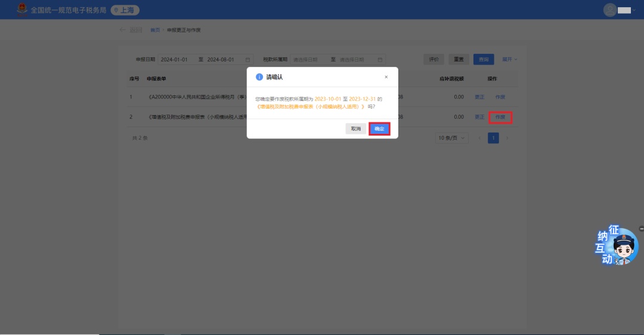Expand more filters with 展开

[509, 59]
